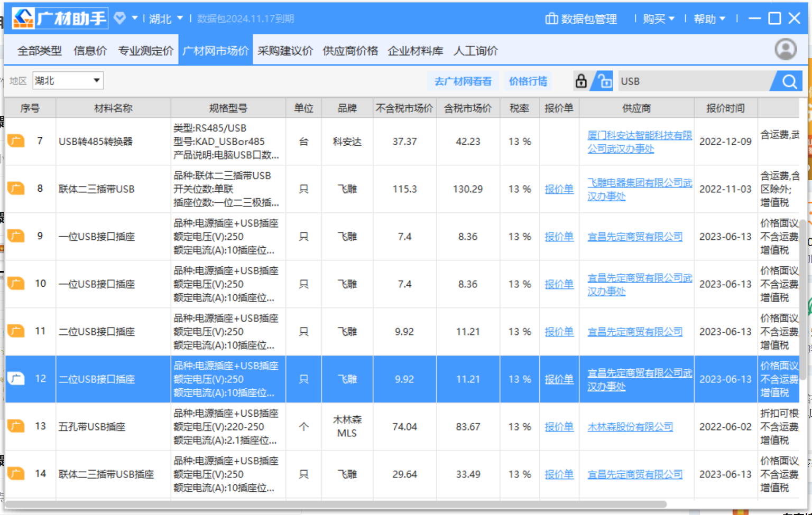This screenshot has height=515, width=812.
Task: Click the 130.29 tax-inclusive price cell
Action: tap(468, 189)
